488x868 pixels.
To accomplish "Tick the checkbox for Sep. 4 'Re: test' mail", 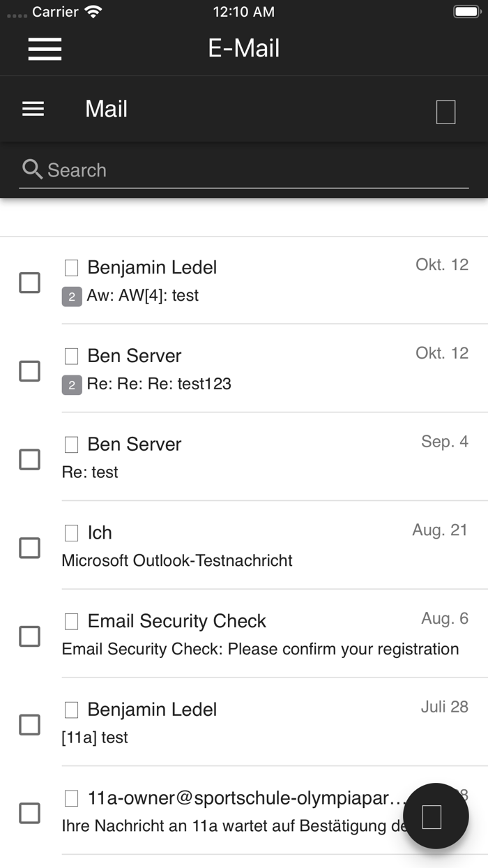I will pos(29,459).
